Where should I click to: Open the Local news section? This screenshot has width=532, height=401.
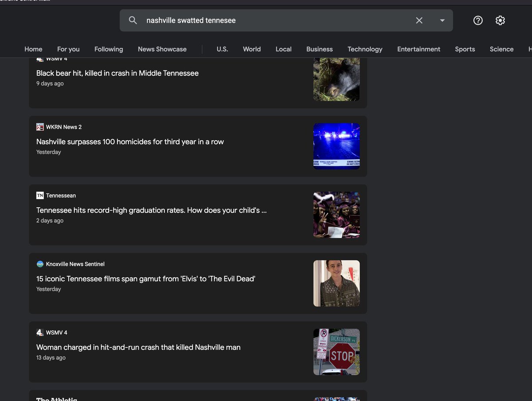click(x=284, y=49)
